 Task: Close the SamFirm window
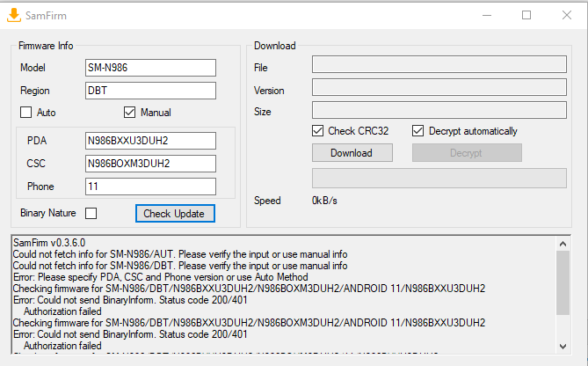[x=567, y=15]
